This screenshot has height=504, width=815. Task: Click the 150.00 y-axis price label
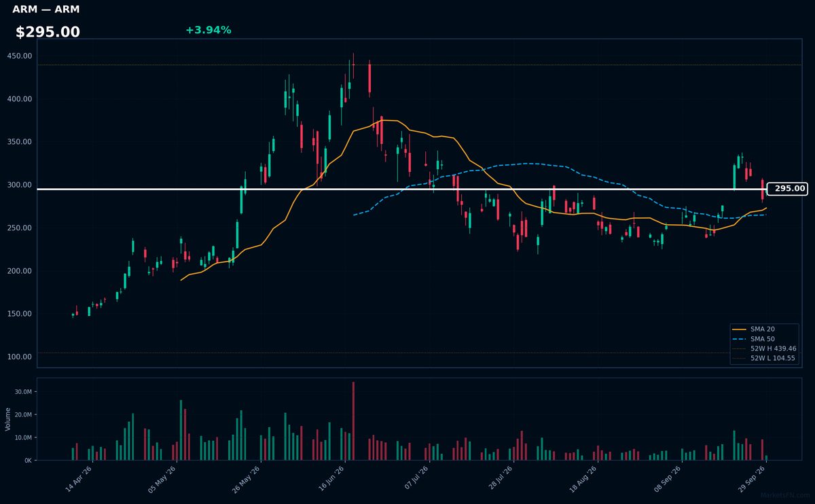click(20, 314)
